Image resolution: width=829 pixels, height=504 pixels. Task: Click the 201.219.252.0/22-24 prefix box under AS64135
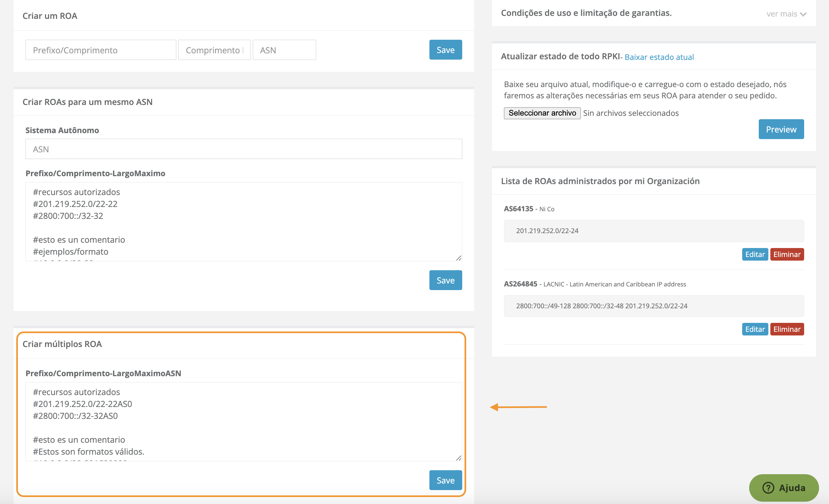653,231
